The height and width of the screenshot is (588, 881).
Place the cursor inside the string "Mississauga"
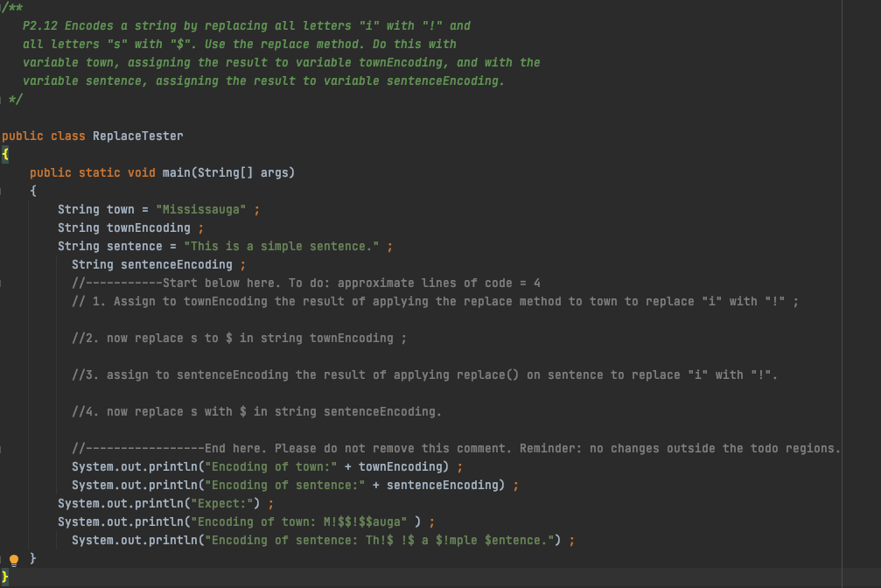pyautogui.click(x=203, y=209)
